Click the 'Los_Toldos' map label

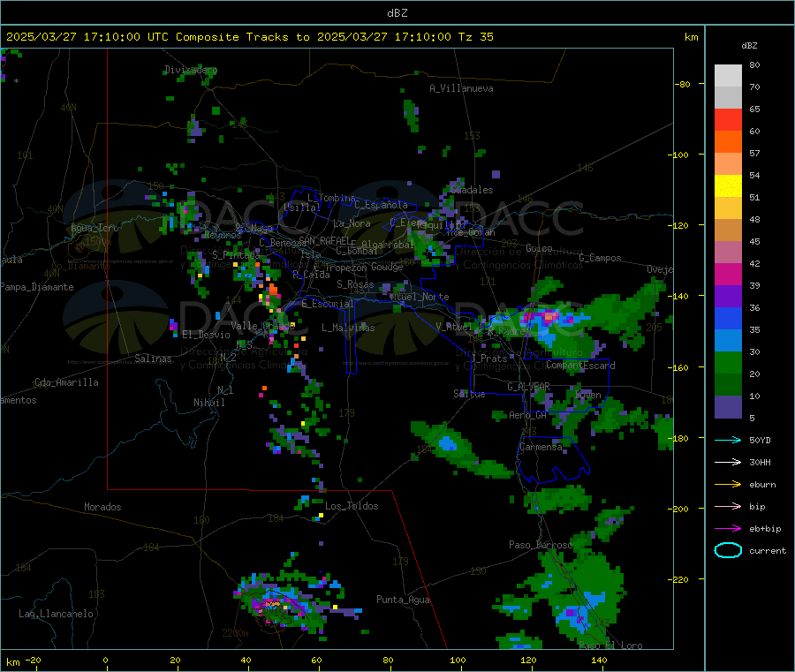click(x=352, y=506)
